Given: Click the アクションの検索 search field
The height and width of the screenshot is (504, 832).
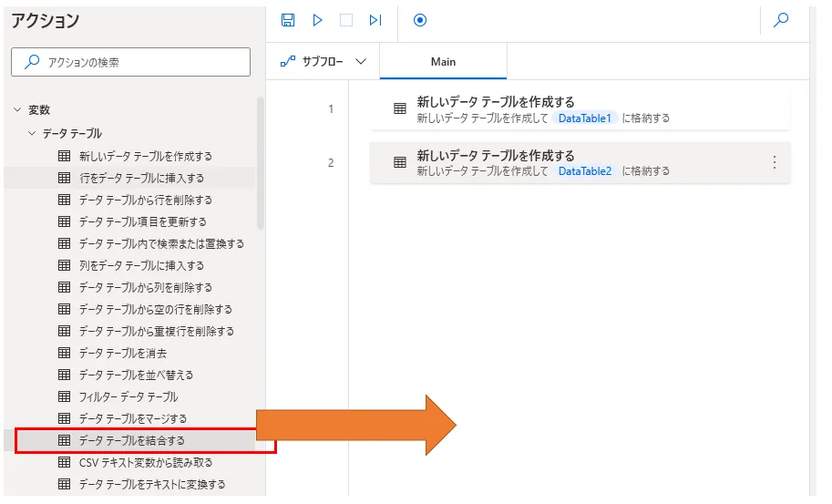Looking at the screenshot, I should pos(130,62).
